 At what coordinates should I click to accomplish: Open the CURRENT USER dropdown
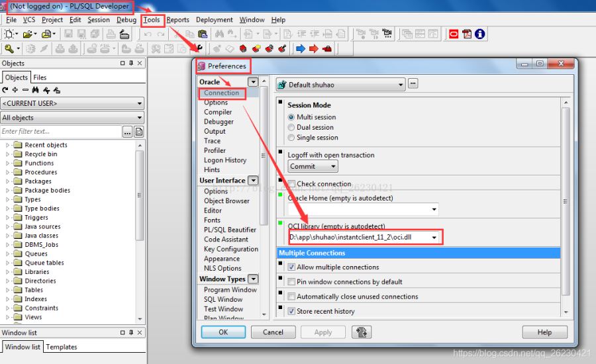point(140,104)
